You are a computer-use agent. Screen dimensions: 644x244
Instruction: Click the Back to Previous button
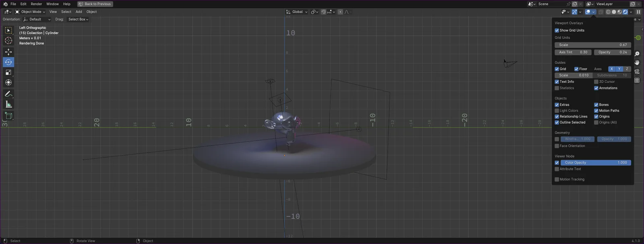pos(95,4)
